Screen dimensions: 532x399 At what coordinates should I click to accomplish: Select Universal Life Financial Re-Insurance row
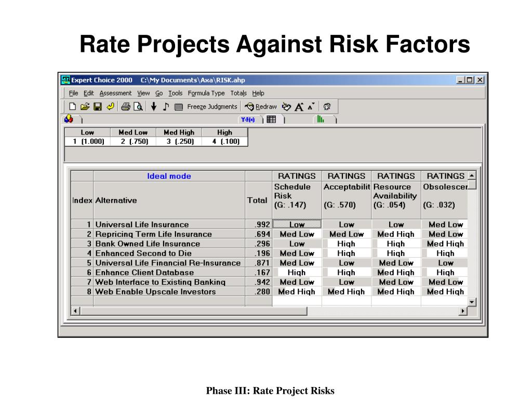coord(168,262)
